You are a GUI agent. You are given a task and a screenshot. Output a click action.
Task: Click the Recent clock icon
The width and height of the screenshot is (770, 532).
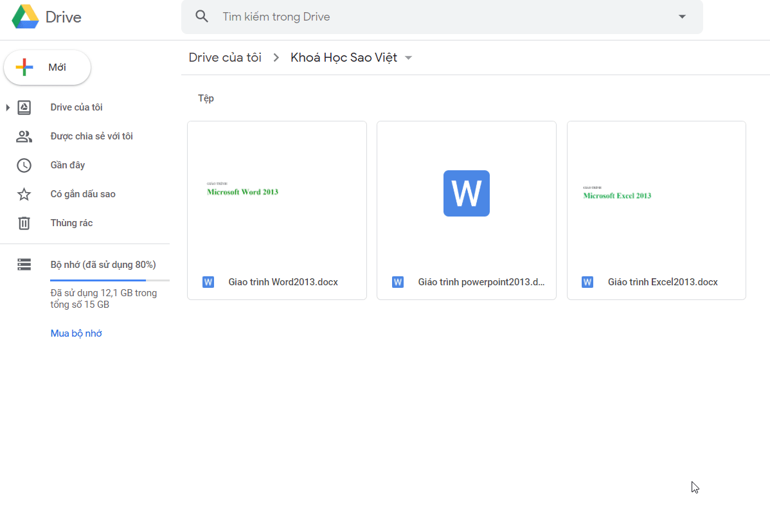tap(24, 165)
